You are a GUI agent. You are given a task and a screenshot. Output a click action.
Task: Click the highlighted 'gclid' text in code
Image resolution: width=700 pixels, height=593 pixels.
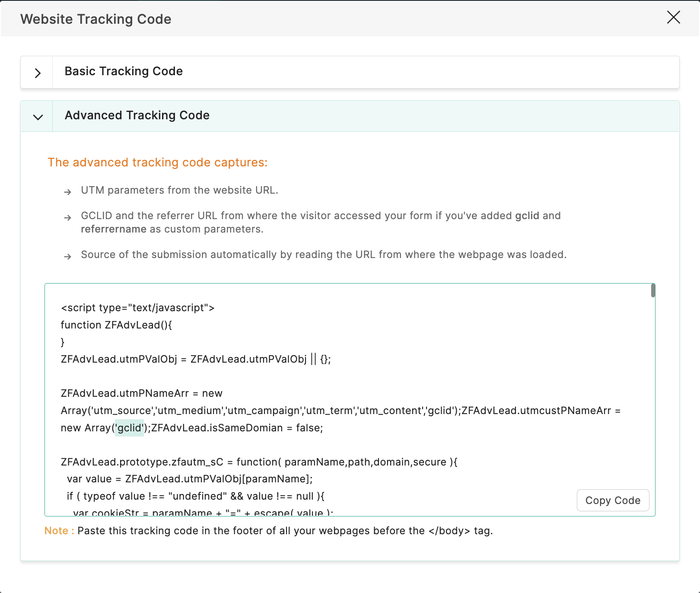[129, 428]
